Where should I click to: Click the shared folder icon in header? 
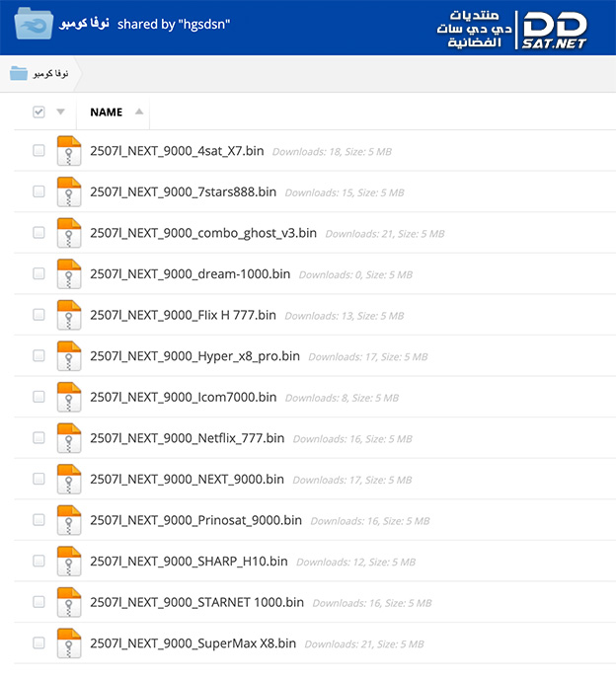pyautogui.click(x=36, y=22)
